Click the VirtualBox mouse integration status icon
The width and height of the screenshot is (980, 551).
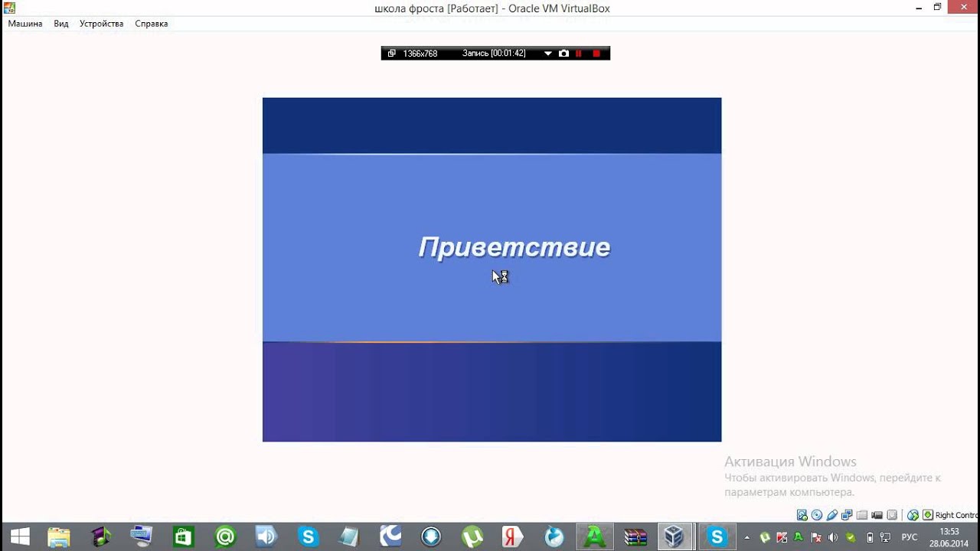tap(913, 515)
